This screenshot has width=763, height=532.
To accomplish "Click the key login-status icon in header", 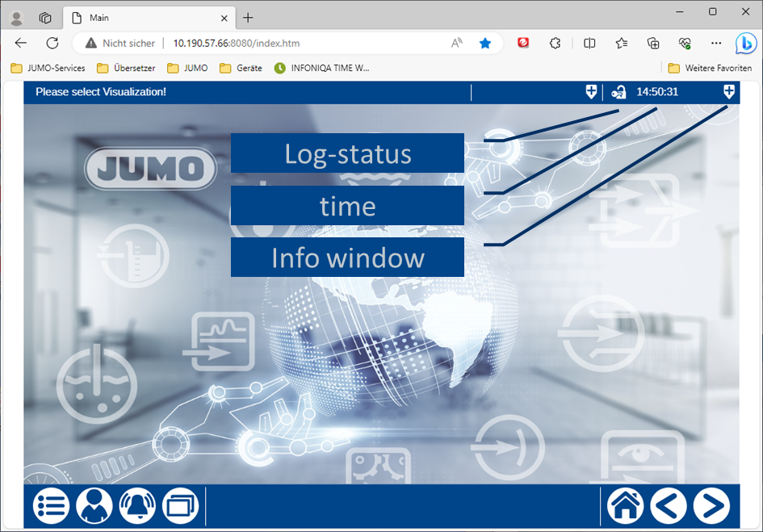I will tap(618, 92).
